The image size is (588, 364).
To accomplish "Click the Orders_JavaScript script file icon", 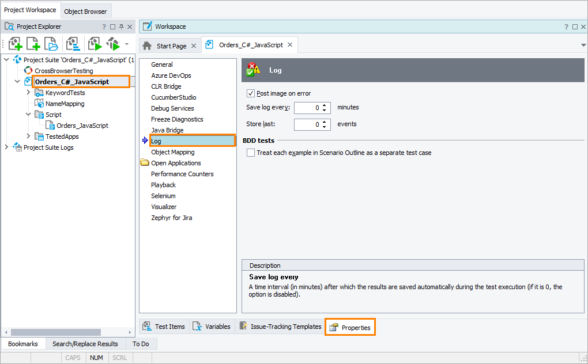I will [x=50, y=125].
